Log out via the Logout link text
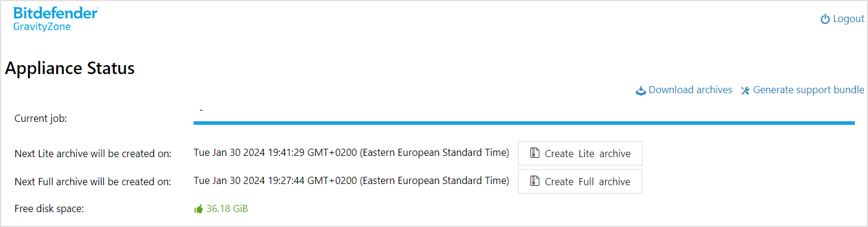 (848, 19)
